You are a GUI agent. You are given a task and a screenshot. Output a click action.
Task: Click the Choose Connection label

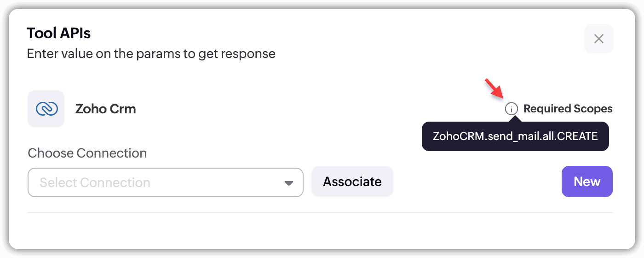coord(87,153)
